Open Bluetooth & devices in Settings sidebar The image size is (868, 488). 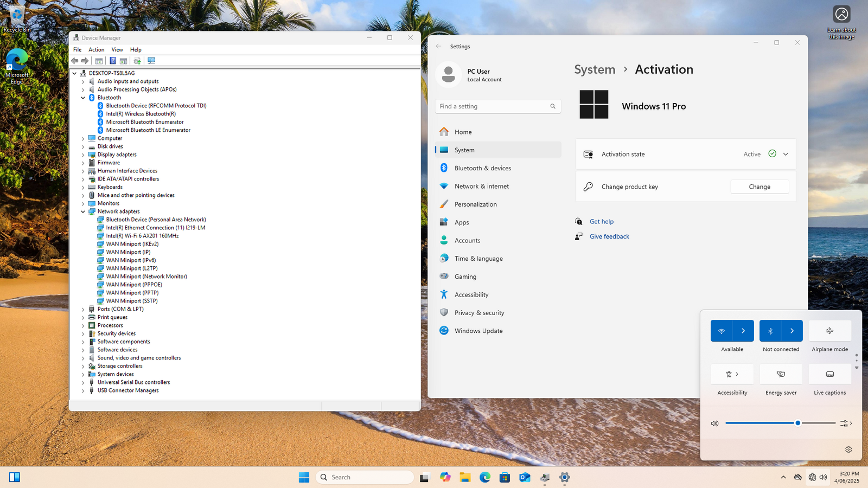click(x=498, y=168)
